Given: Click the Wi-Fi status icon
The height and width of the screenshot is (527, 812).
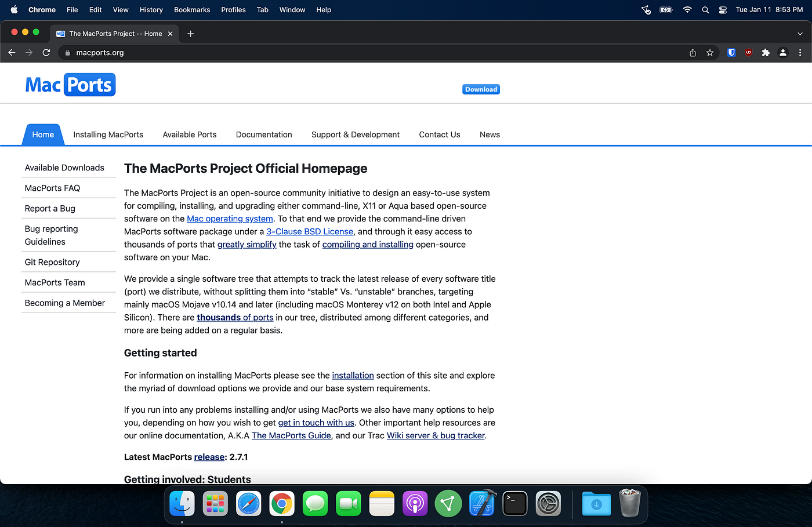Looking at the screenshot, I should [x=687, y=10].
